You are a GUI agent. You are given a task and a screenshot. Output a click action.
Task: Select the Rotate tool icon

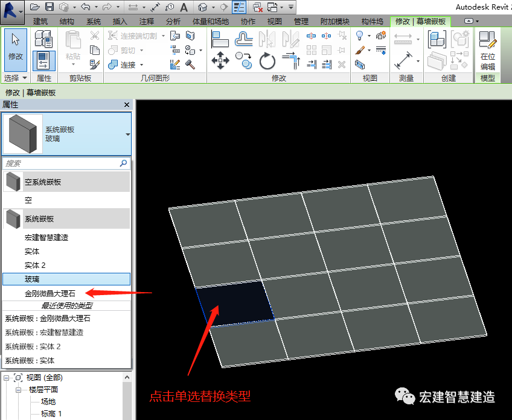[x=267, y=60]
